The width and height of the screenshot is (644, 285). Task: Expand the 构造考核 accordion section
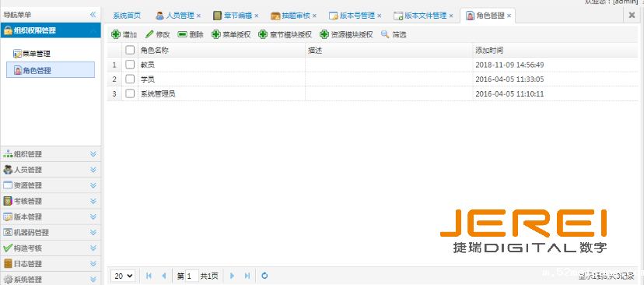[51, 248]
